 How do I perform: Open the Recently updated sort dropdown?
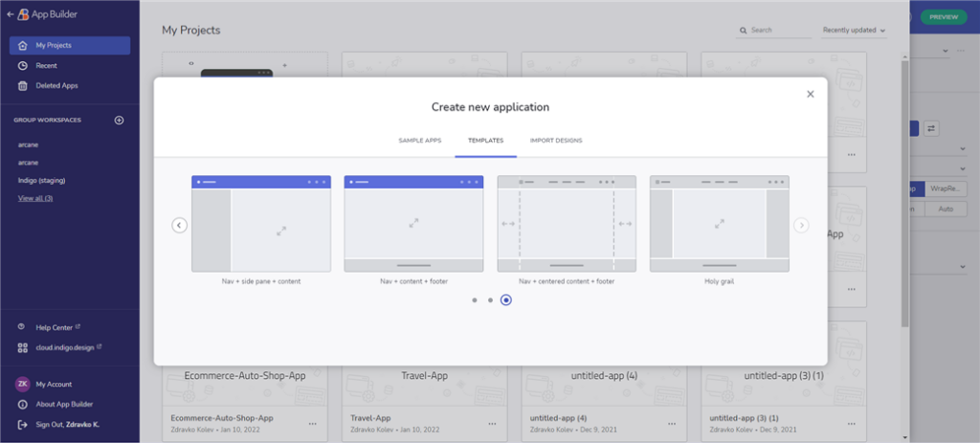(855, 30)
